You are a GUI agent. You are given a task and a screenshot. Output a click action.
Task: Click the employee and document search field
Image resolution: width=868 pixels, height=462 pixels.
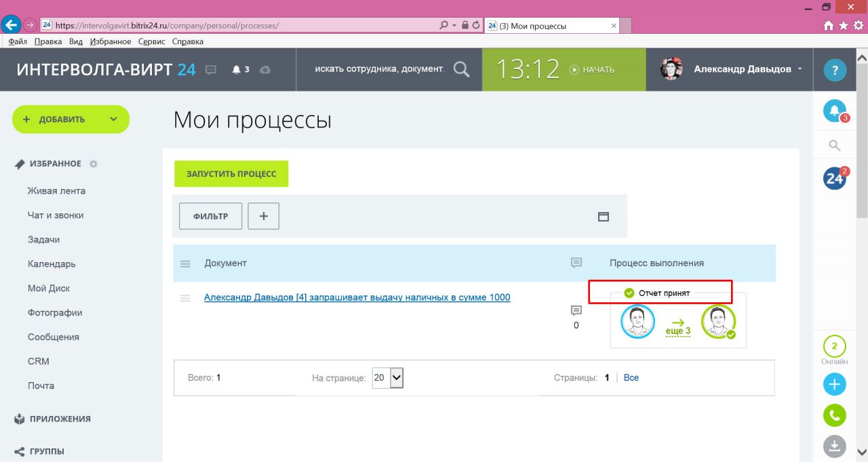coord(378,69)
